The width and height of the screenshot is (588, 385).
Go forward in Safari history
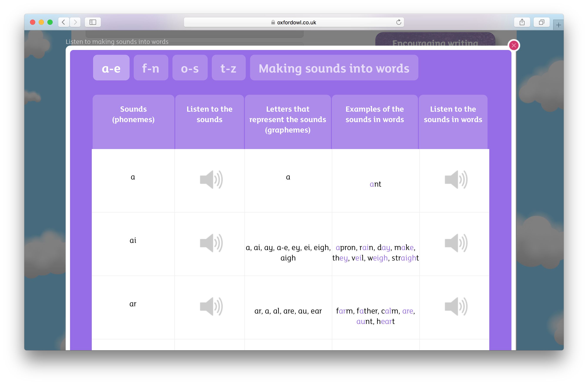75,22
